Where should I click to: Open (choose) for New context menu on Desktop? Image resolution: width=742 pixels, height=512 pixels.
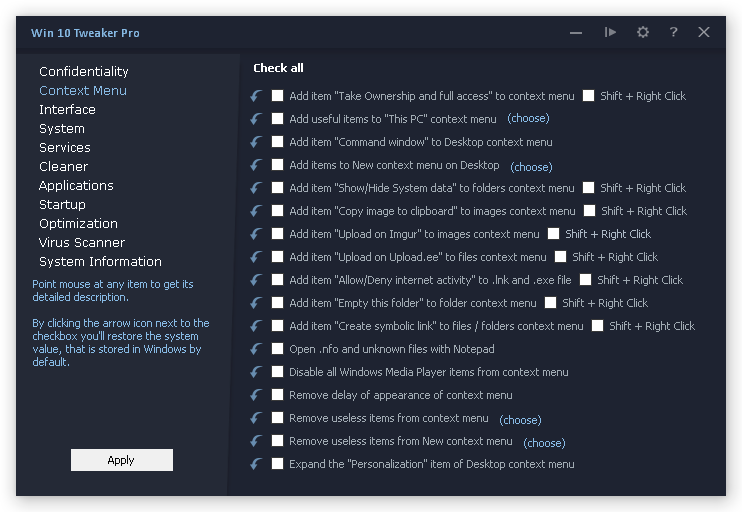pos(530,166)
